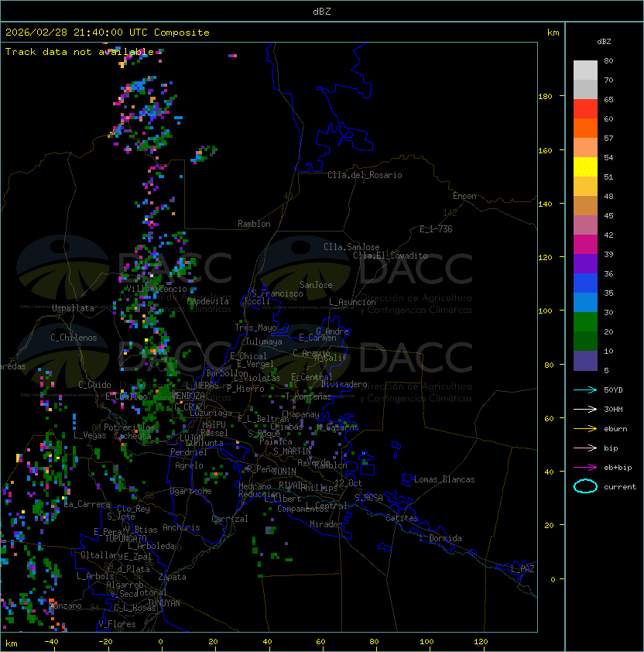The image size is (644, 652).
Task: Click the Capdevila map label
Action: tap(208, 301)
